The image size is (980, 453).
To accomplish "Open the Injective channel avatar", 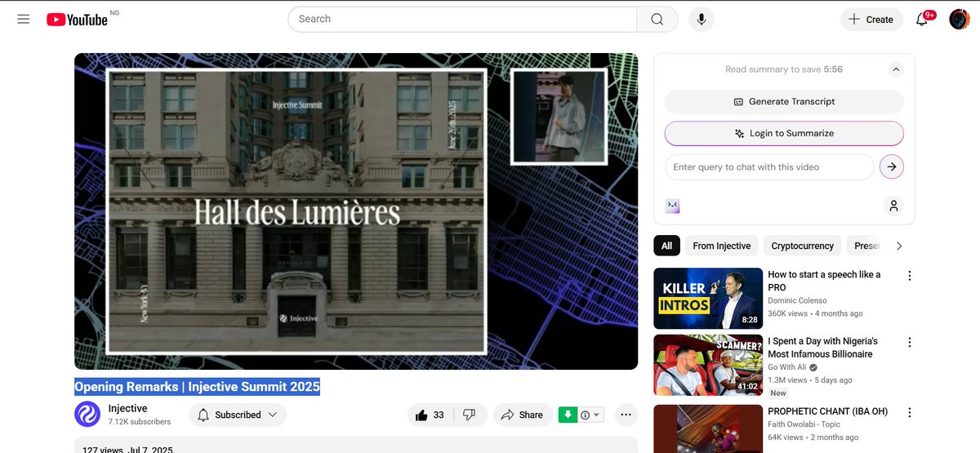I will [x=87, y=415].
